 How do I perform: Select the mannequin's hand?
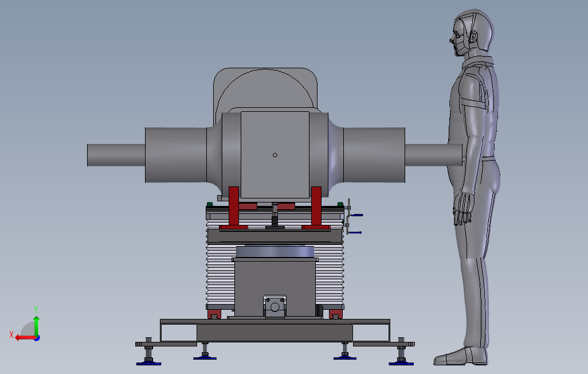[x=462, y=209]
